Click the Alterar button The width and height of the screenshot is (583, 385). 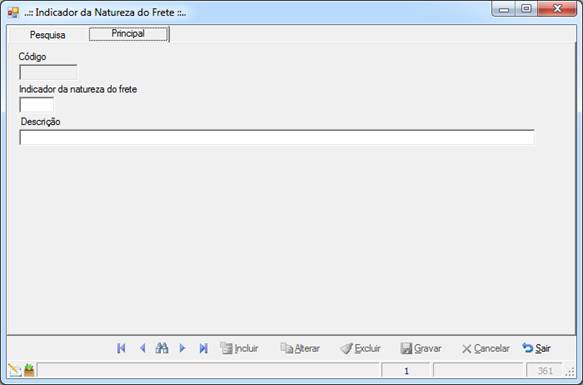click(x=300, y=349)
